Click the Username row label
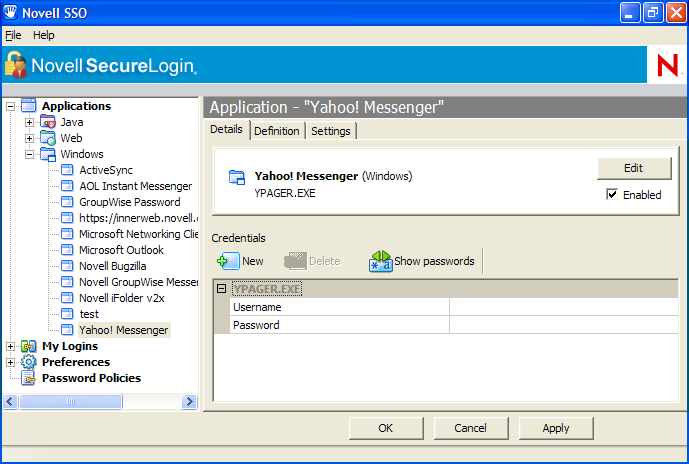 tap(257, 307)
